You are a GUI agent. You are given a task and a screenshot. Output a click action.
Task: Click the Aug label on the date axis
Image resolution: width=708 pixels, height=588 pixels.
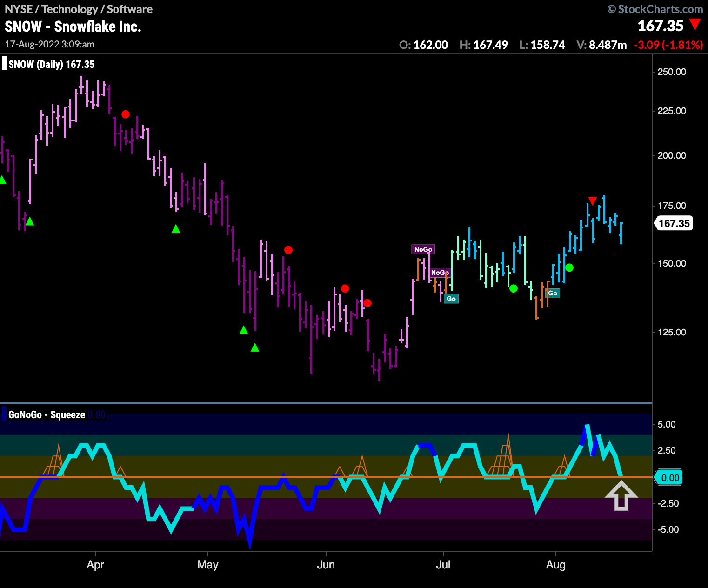tap(556, 565)
